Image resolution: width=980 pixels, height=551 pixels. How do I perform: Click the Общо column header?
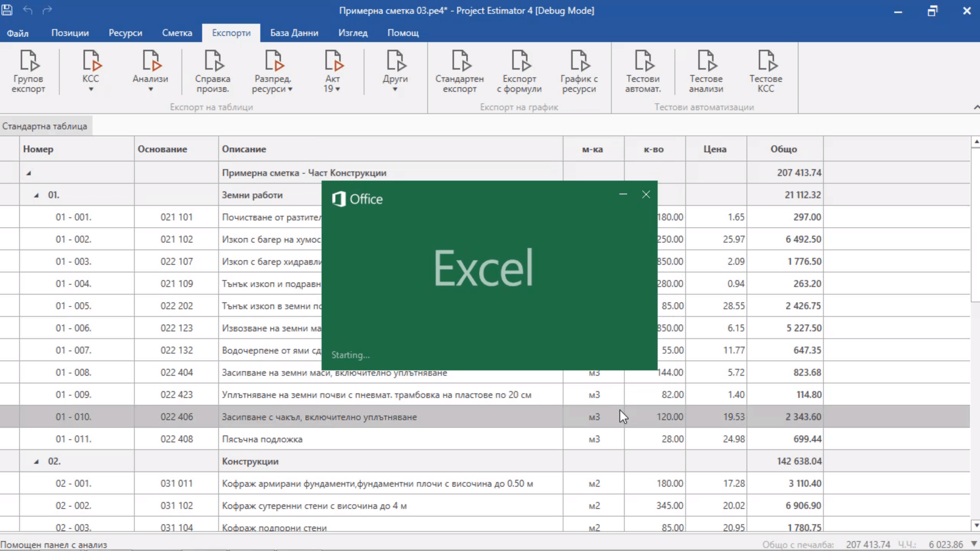[x=785, y=149]
